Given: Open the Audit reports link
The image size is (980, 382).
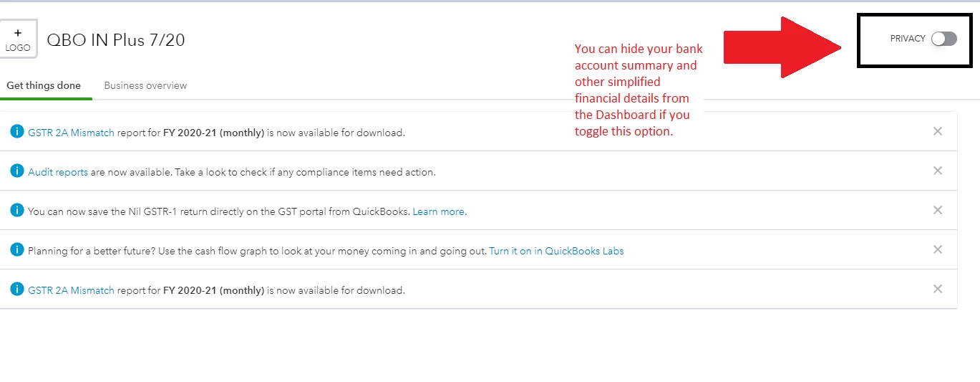Looking at the screenshot, I should click(58, 172).
